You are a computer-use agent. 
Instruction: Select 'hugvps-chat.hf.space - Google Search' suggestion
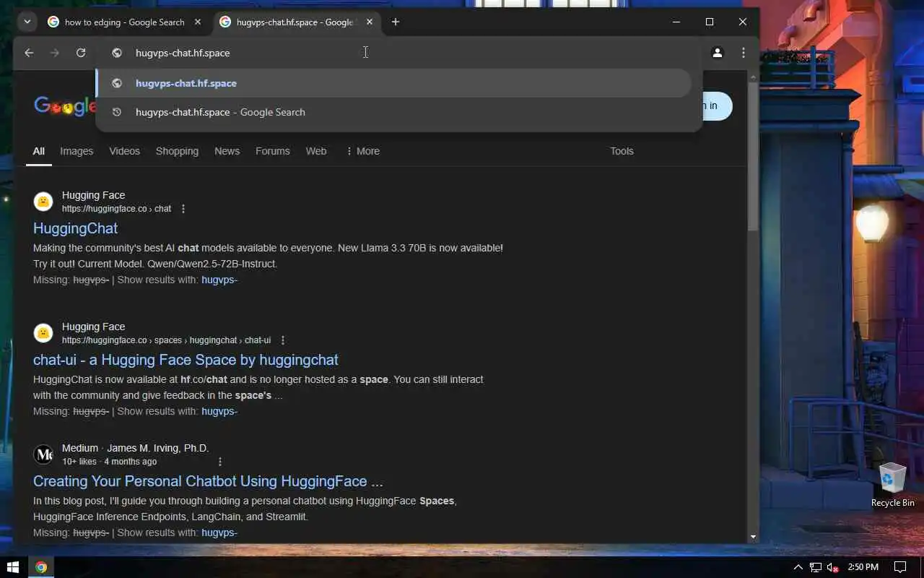[393, 112]
